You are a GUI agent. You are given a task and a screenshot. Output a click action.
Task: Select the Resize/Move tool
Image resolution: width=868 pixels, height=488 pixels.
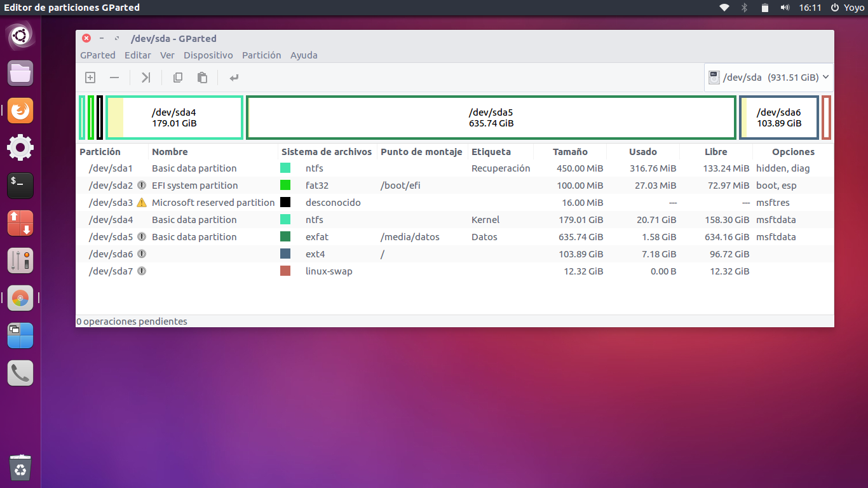146,78
